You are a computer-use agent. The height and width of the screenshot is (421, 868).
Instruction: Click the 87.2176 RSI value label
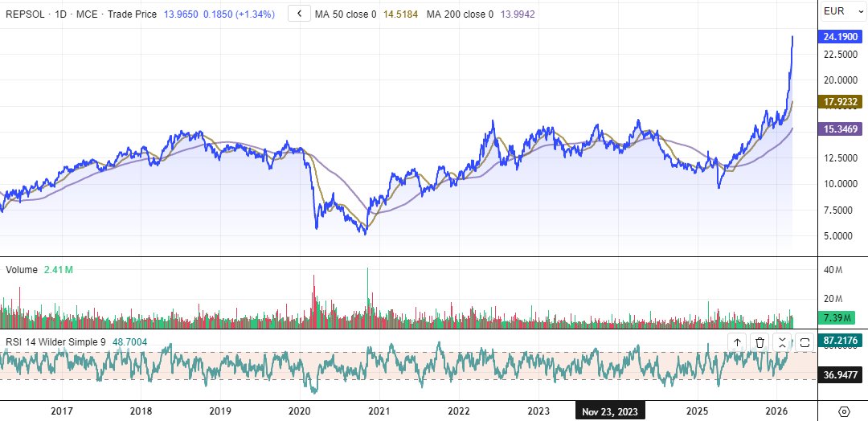[x=841, y=341]
